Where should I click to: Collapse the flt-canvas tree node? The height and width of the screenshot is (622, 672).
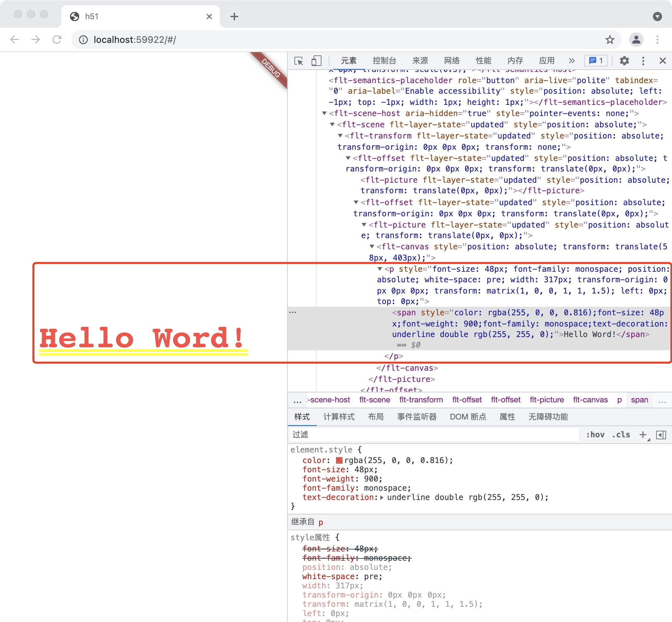pyautogui.click(x=372, y=247)
